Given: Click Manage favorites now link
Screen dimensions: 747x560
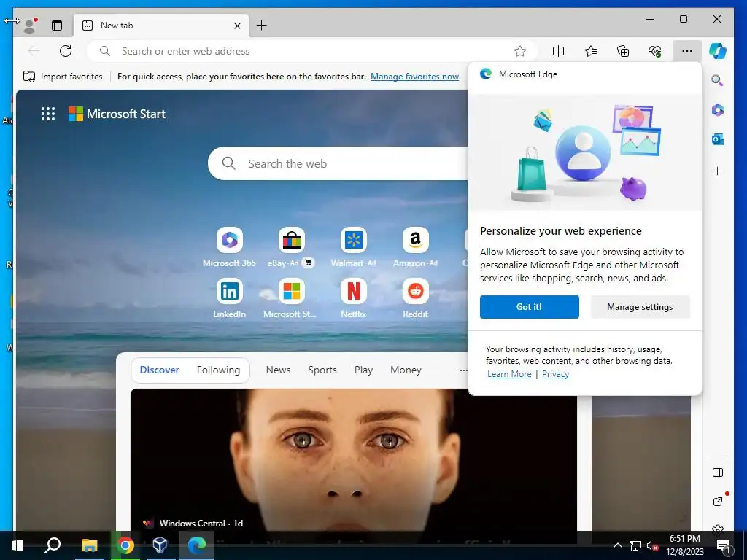Looking at the screenshot, I should [414, 76].
